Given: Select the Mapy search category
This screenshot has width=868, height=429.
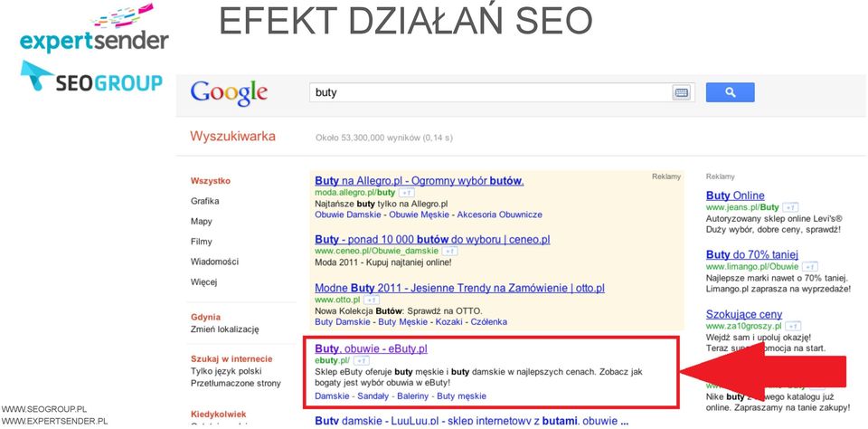Looking at the screenshot, I should 202,221.
